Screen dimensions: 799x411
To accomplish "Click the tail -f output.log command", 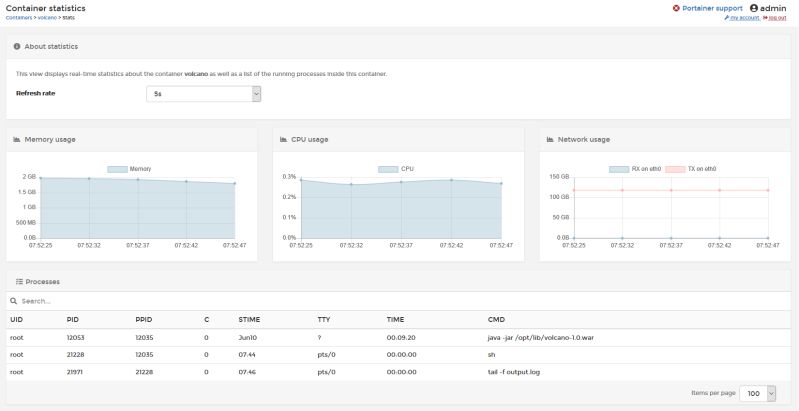I will pyautogui.click(x=514, y=372).
